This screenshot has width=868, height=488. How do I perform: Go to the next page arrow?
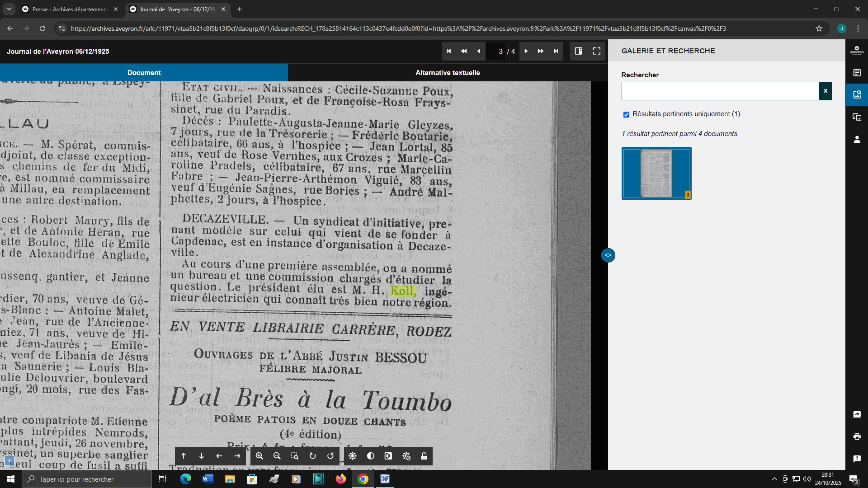[x=526, y=51]
